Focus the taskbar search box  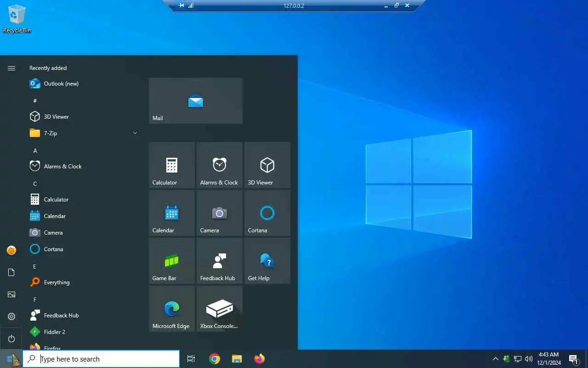[x=101, y=359]
